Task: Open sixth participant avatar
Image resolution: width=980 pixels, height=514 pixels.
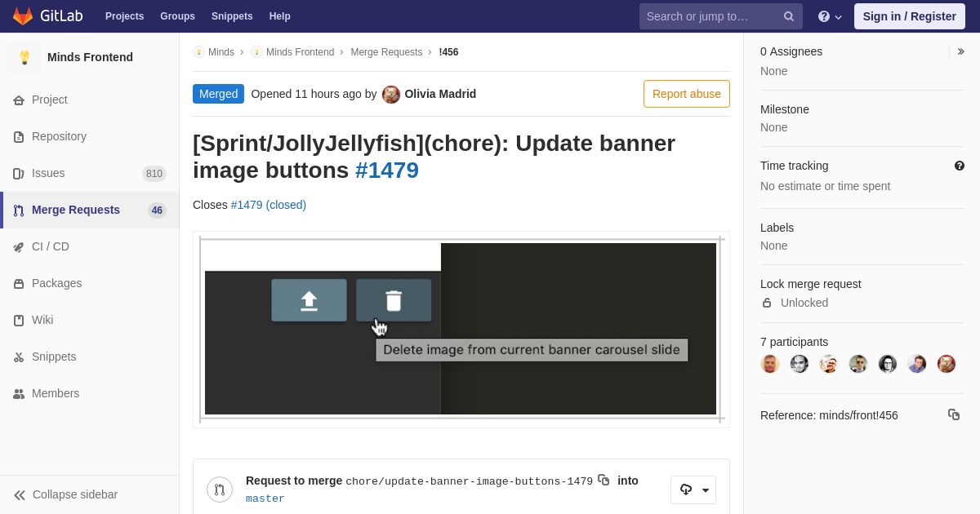Action: (x=917, y=364)
